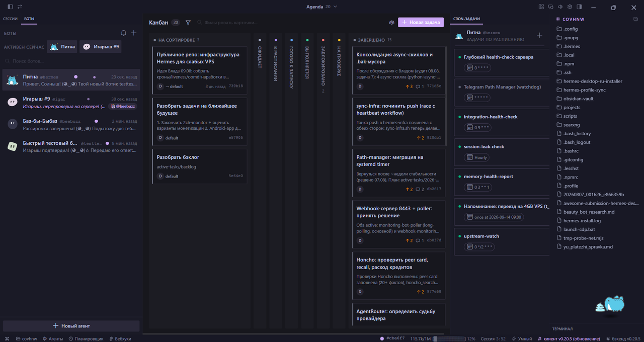This screenshot has height=342, width=644.
Task: Click the Терминал panel header
Action: [x=562, y=329]
